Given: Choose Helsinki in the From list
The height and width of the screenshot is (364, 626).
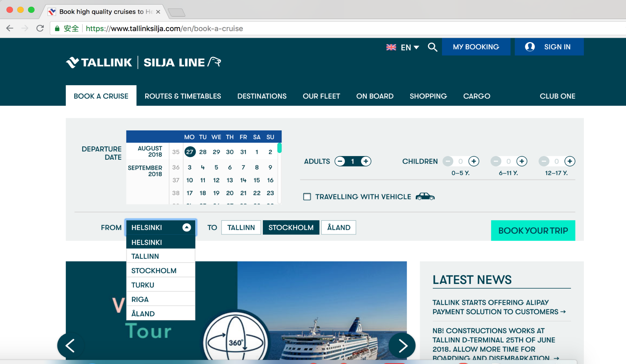Looking at the screenshot, I should point(161,242).
